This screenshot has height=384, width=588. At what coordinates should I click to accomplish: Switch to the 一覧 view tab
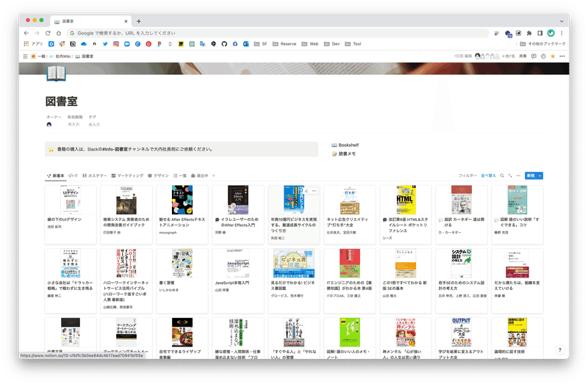coord(180,175)
